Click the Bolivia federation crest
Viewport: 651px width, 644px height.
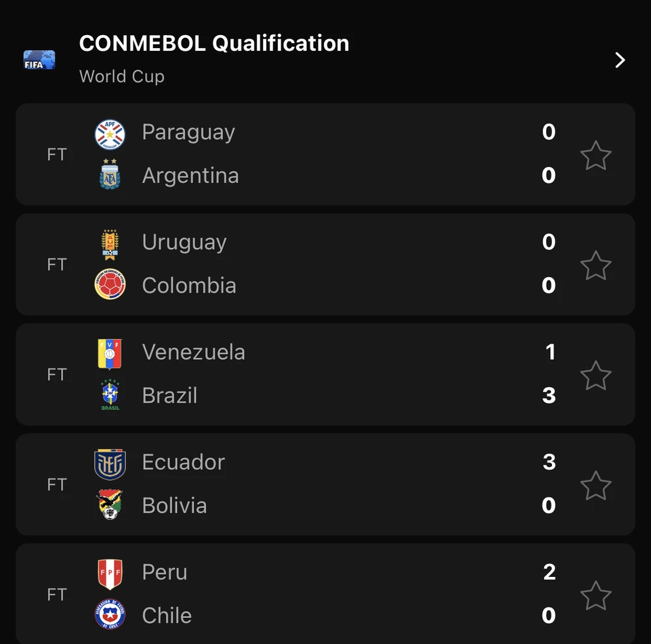110,505
